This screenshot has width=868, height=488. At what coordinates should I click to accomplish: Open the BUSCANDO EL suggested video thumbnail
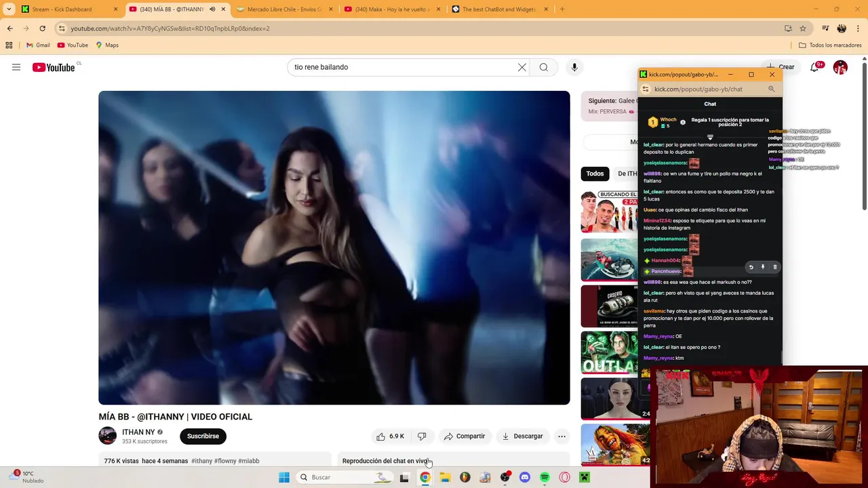pyautogui.click(x=610, y=212)
